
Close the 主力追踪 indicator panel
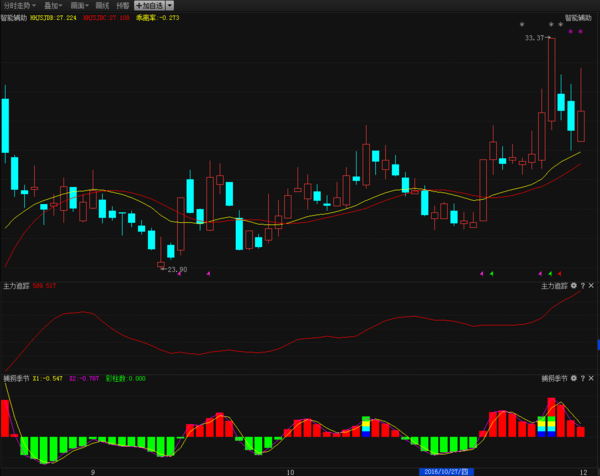point(592,286)
